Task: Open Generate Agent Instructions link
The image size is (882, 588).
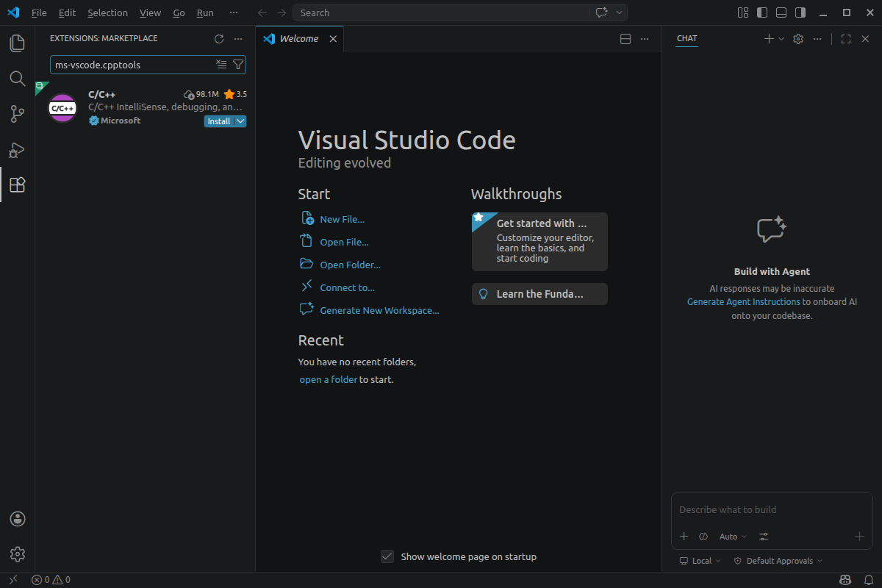Action: click(743, 301)
